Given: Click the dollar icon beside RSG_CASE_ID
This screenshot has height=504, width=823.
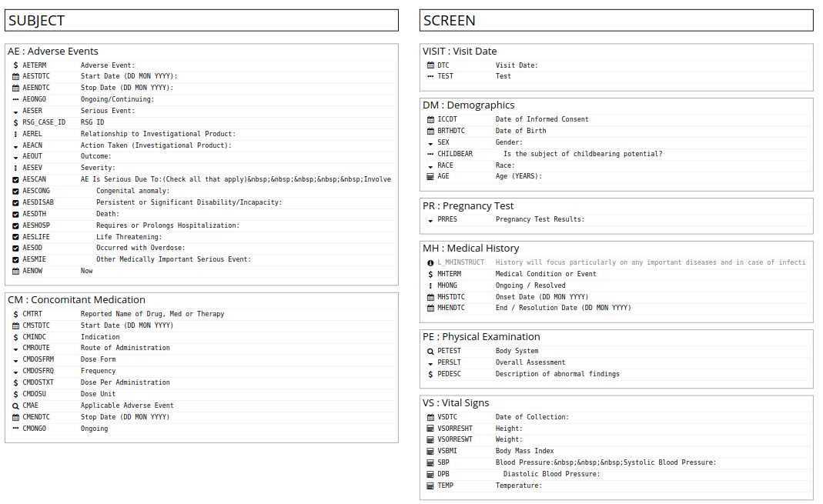Looking at the screenshot, I should pyautogui.click(x=15, y=122).
